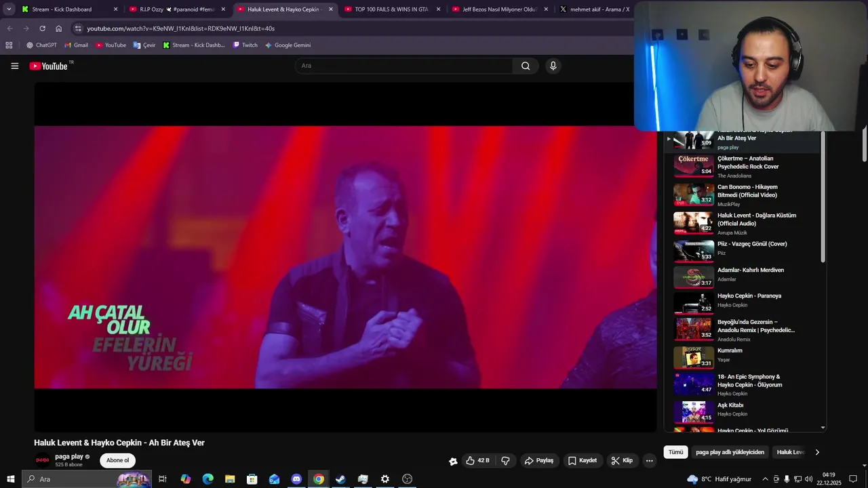This screenshot has height=488, width=868.
Task: Open the Gmail bookmark
Action: 76,45
